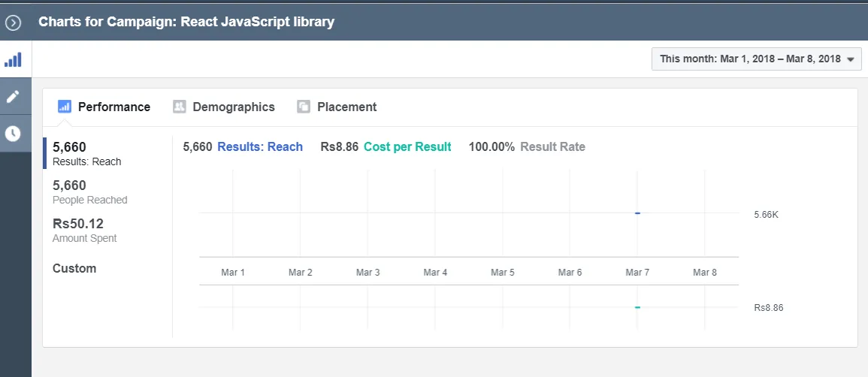868x377 pixels.
Task: Select the Amount Spent metric
Action: 85,230
